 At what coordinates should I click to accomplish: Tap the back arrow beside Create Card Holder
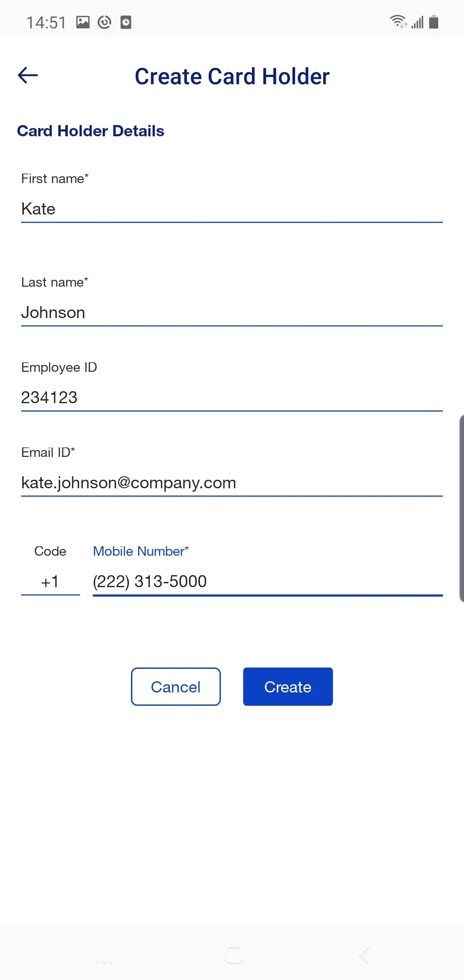28,75
